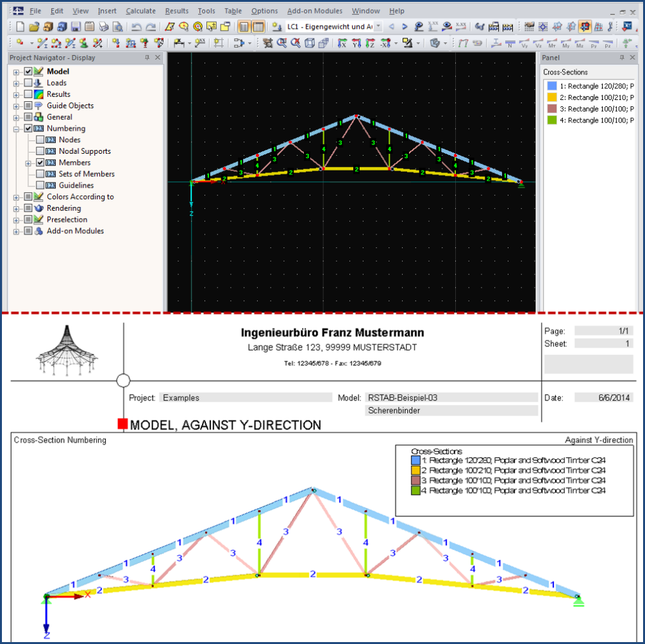This screenshot has width=645, height=644.
Task: Toggle the Guide Objects checkbox
Action: click(x=28, y=106)
